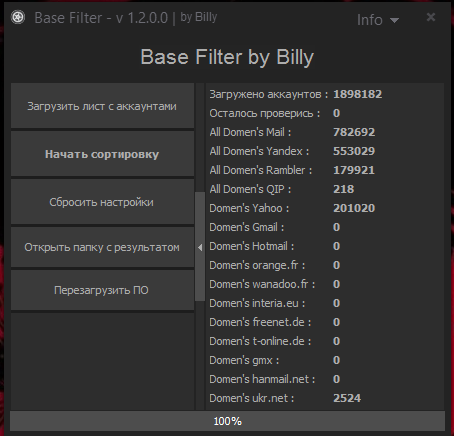Viewport: 454px width, 436px height.
Task: Close the Base Filter window
Action: tap(431, 17)
